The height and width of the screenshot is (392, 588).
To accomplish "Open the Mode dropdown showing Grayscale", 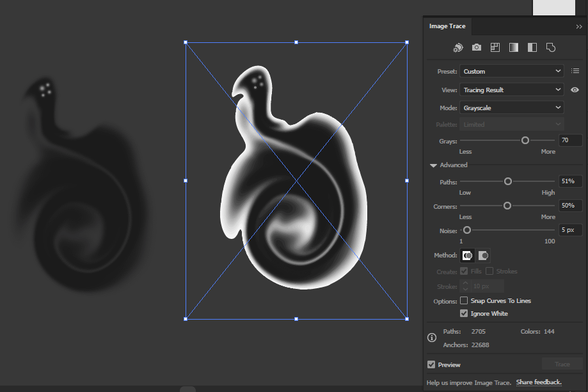I will (x=511, y=108).
